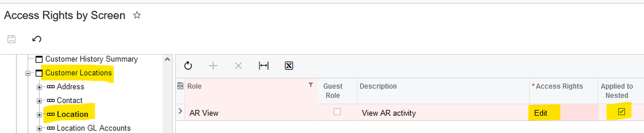
Task: Toggle Guest Role checkbox for AR View
Action: (x=337, y=112)
